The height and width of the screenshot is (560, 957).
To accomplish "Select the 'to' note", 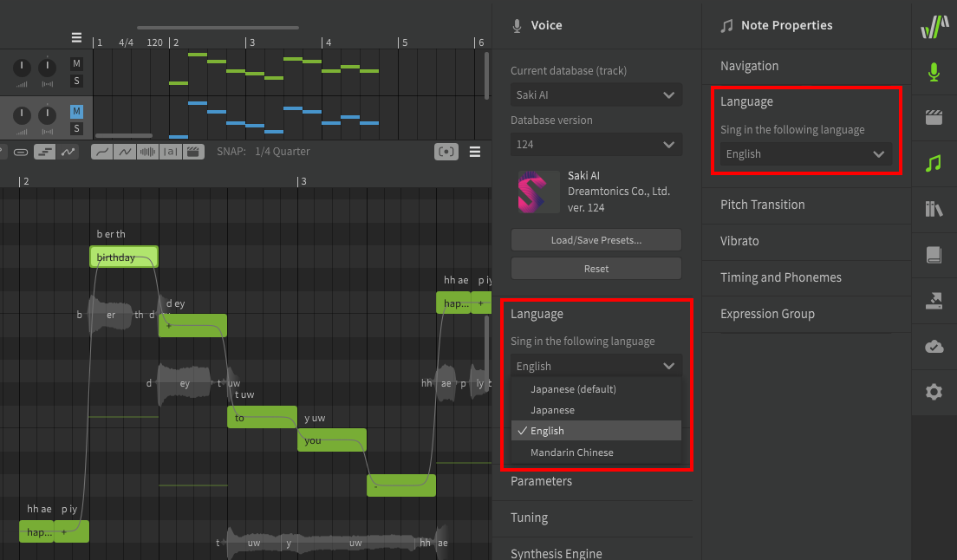I will [262, 417].
